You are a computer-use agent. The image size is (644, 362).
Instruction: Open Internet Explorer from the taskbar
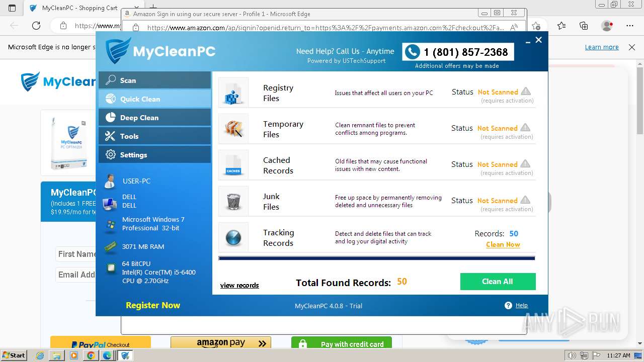(x=40, y=355)
